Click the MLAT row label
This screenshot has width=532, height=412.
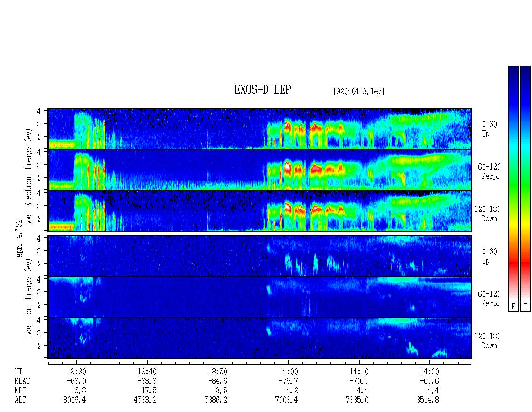(22, 381)
